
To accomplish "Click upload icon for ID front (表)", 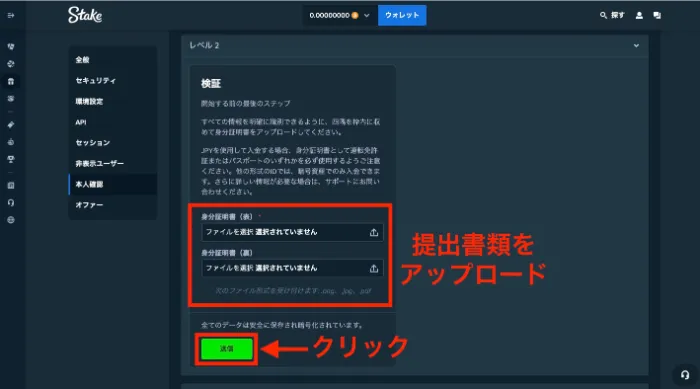I will 374,232.
